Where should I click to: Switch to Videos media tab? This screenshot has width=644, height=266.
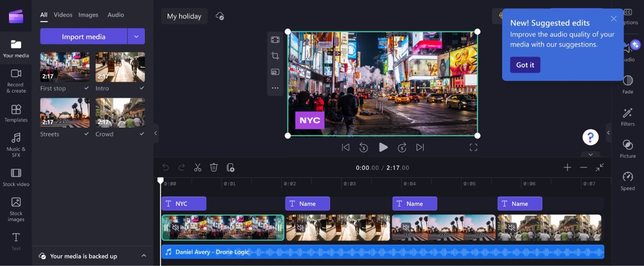coord(63,15)
